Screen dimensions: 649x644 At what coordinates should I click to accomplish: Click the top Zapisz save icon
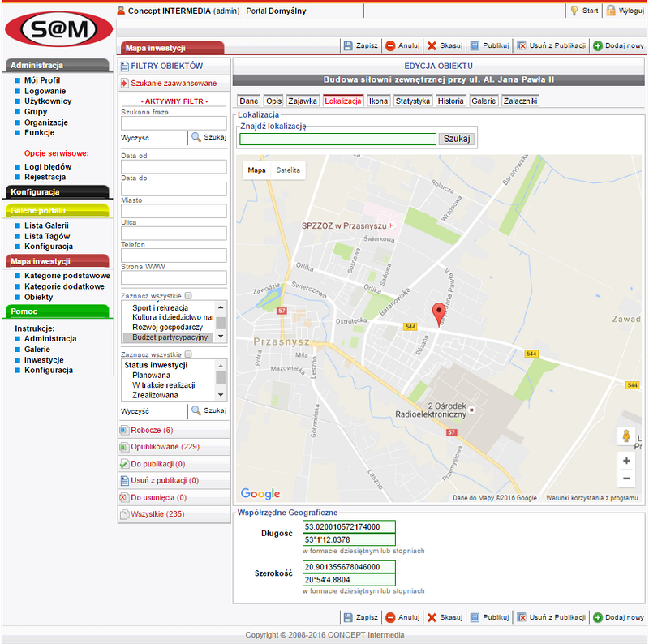(x=348, y=45)
